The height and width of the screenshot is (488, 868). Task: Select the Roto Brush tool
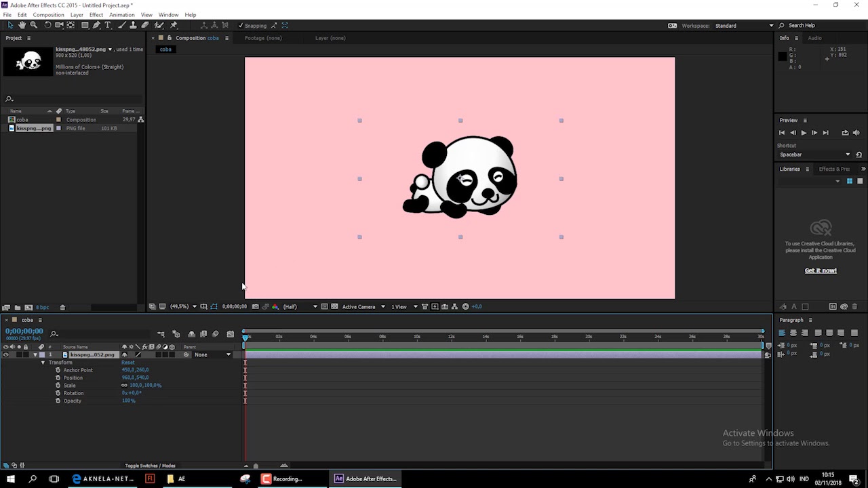coord(159,25)
